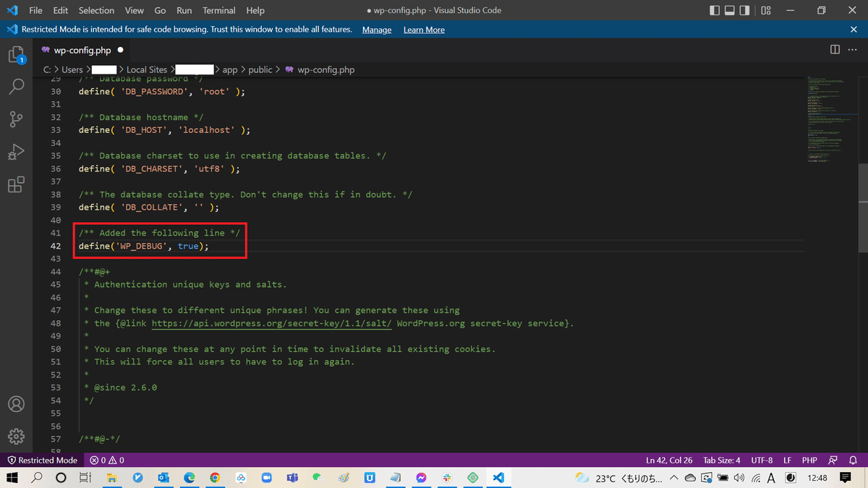This screenshot has width=868, height=488.
Task: Open the Extensions view
Action: (x=16, y=184)
